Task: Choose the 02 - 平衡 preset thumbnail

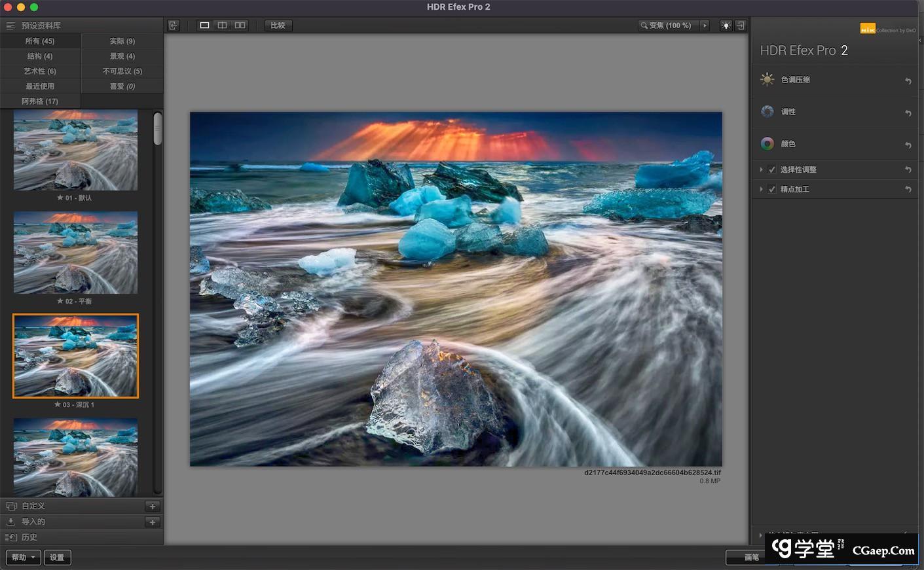Action: [75, 253]
